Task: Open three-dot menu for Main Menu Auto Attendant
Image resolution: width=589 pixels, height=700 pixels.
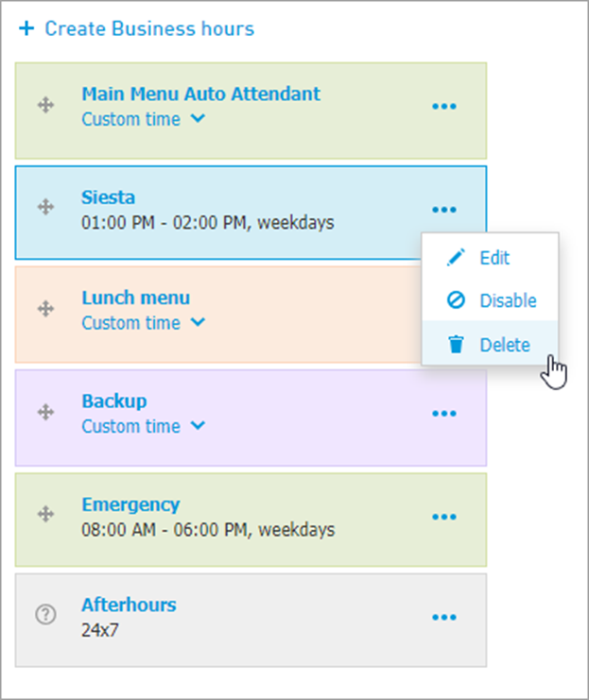Action: coord(444,106)
